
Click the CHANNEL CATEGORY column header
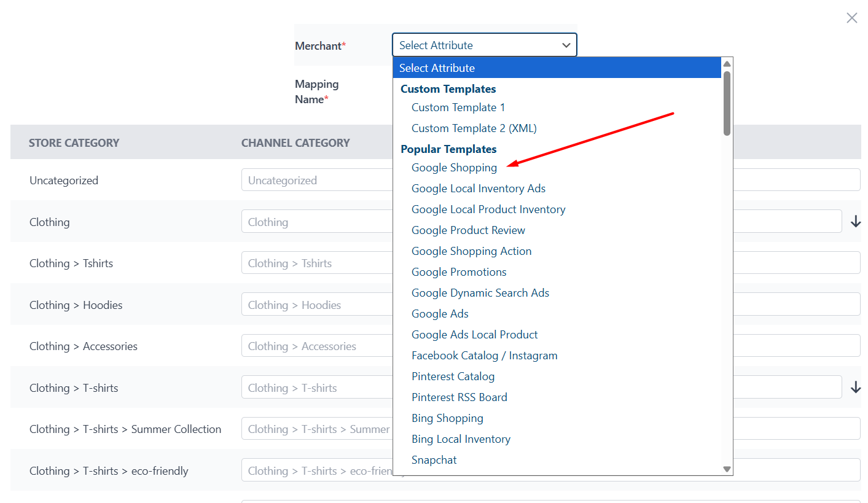pyautogui.click(x=295, y=142)
